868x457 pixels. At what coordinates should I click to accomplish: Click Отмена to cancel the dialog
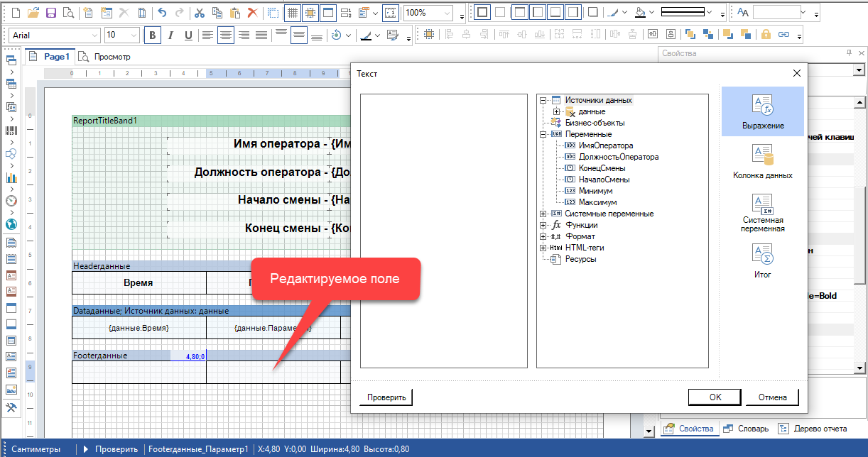pos(772,397)
